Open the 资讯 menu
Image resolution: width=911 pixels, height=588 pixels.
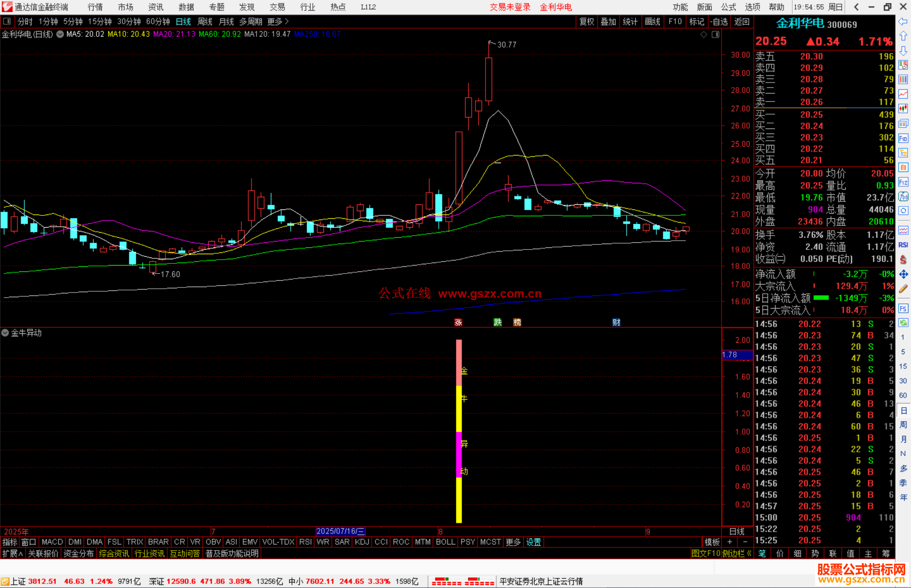(156, 7)
